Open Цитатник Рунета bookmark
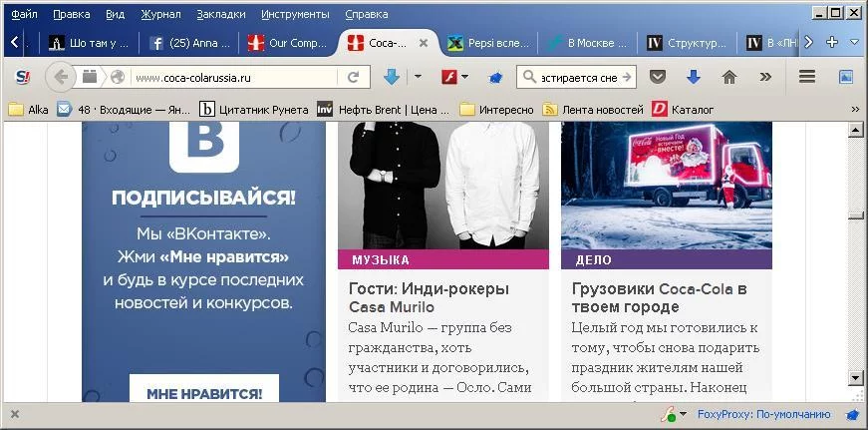 click(x=254, y=110)
